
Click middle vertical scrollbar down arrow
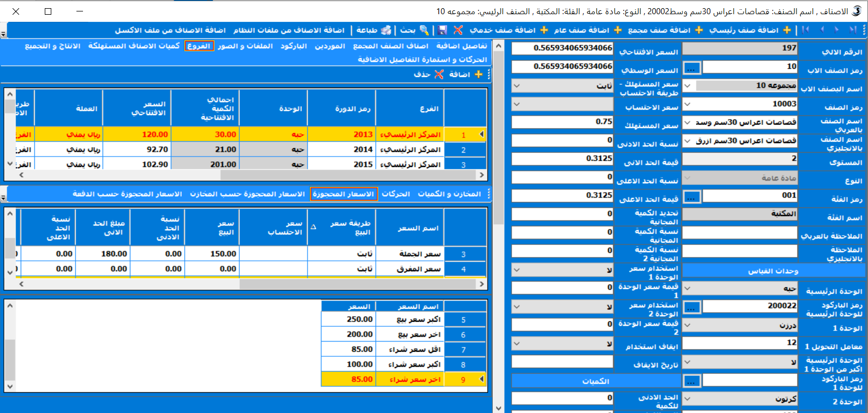(x=498, y=408)
